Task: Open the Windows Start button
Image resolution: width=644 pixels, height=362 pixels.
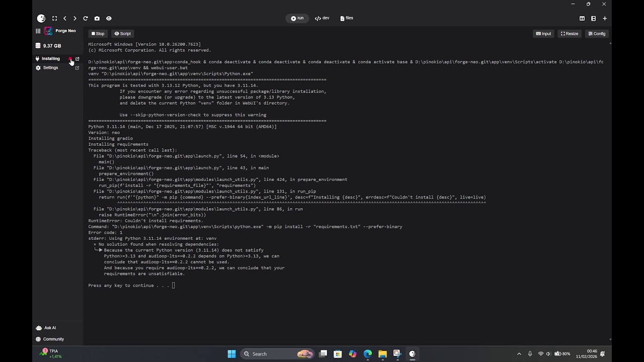Action: click(231, 354)
